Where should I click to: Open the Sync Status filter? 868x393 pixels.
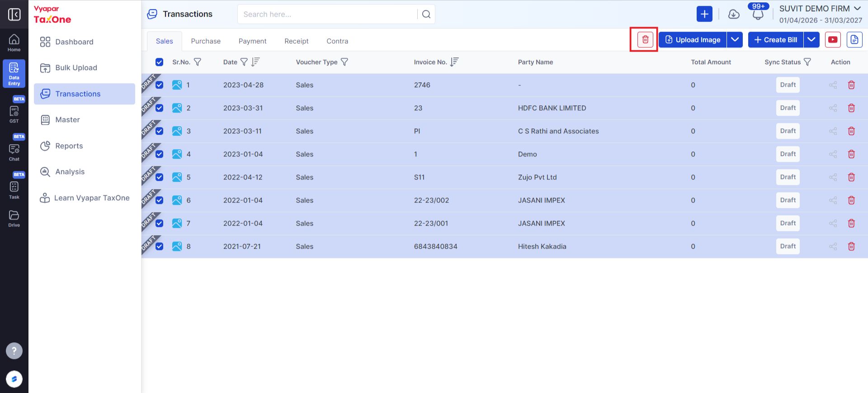[x=807, y=62]
